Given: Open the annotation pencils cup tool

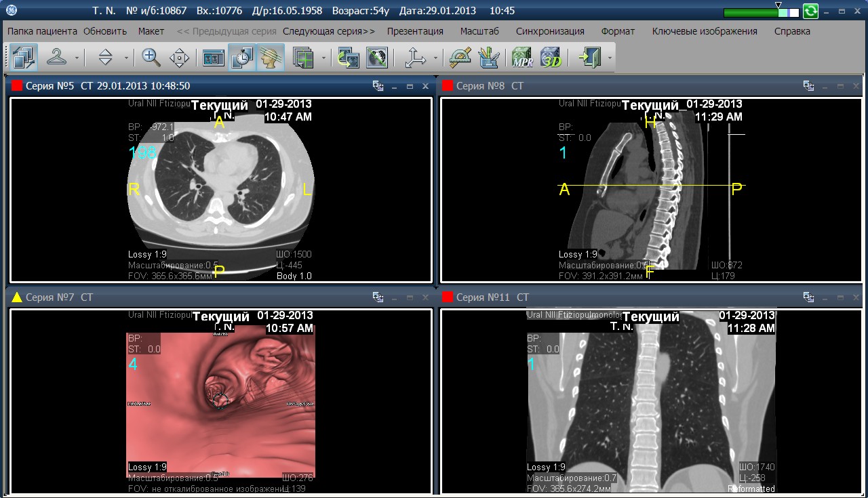Looking at the screenshot, I should click(488, 58).
